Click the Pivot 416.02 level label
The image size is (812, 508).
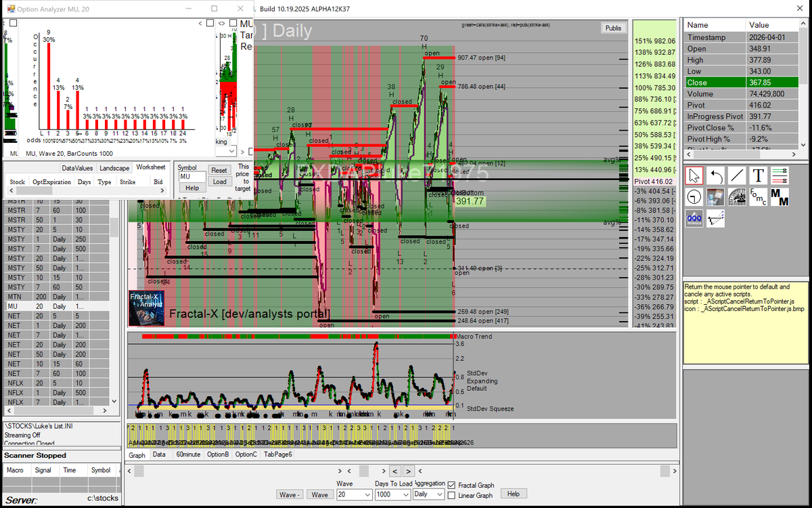click(x=654, y=182)
